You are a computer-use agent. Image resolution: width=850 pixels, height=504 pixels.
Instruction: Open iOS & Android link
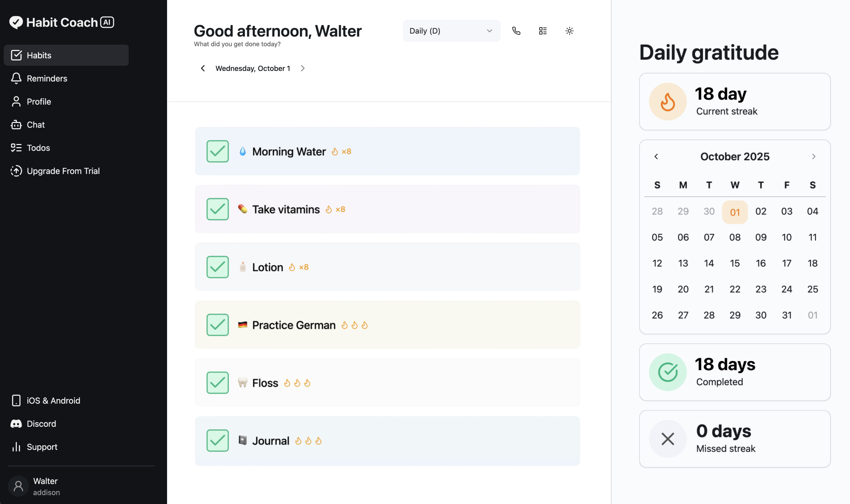pos(53,401)
